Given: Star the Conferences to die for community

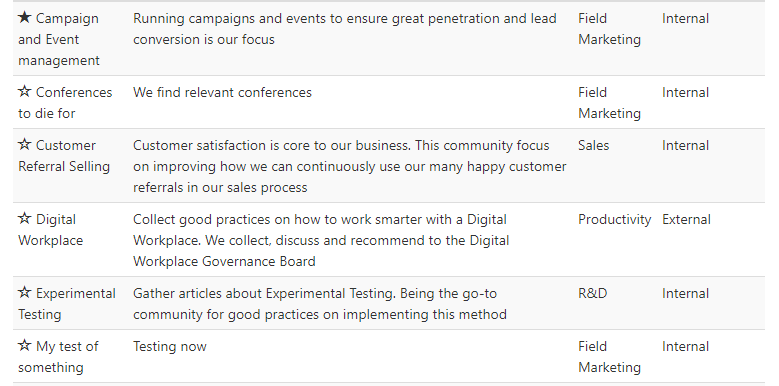Looking at the screenshot, I should (x=24, y=92).
